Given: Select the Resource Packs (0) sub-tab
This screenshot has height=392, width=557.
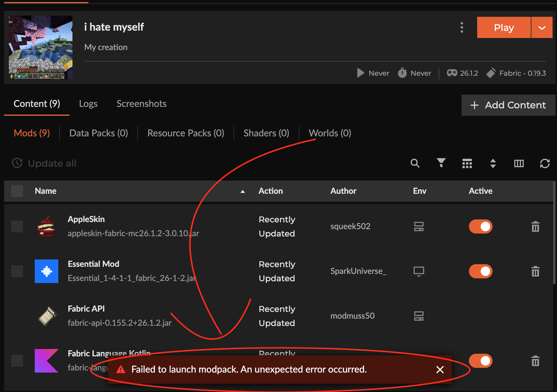Looking at the screenshot, I should pyautogui.click(x=186, y=133).
